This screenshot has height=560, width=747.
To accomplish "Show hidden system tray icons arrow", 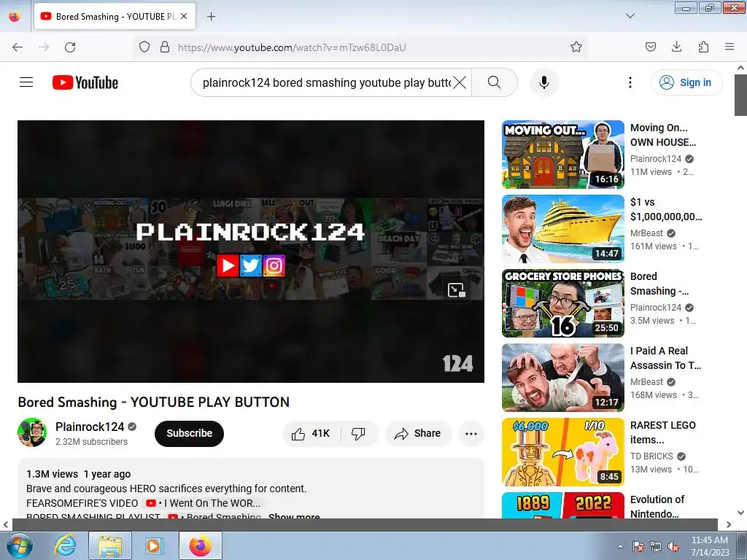I will (x=620, y=546).
